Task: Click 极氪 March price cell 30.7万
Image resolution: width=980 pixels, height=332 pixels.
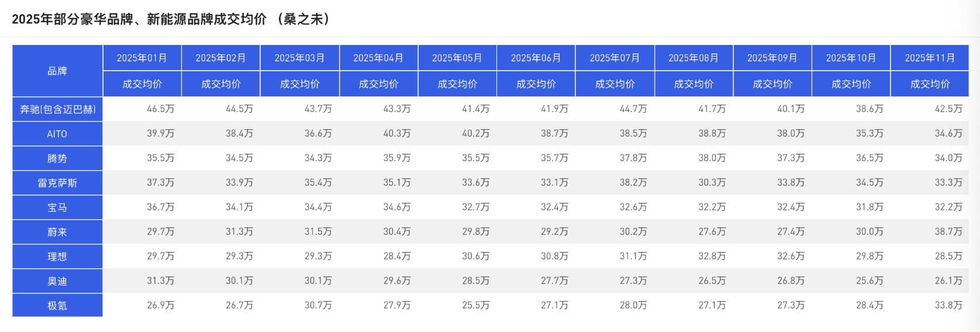Action: 318,306
